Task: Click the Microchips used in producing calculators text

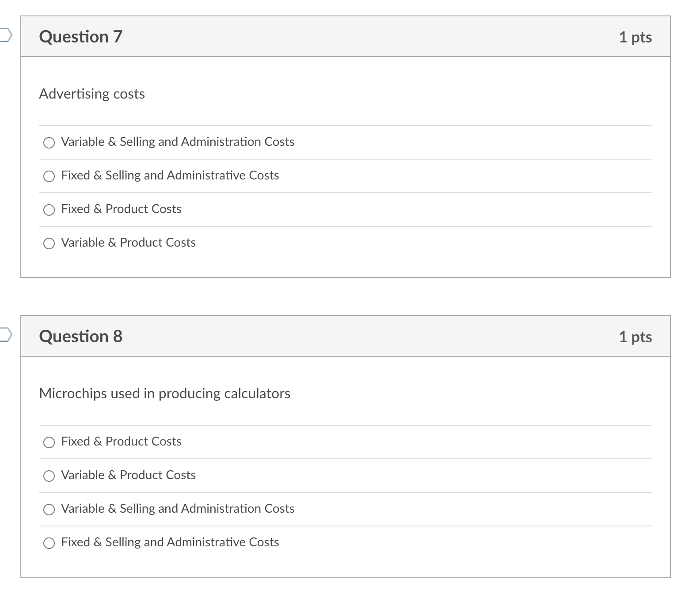Action: point(165,393)
